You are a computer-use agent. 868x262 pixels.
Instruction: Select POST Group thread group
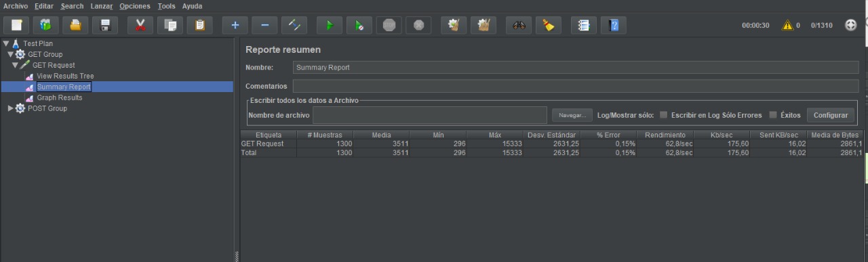click(47, 108)
